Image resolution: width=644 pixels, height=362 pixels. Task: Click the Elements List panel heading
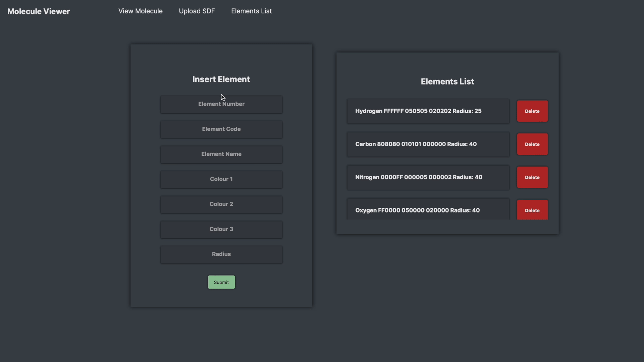[447, 81]
